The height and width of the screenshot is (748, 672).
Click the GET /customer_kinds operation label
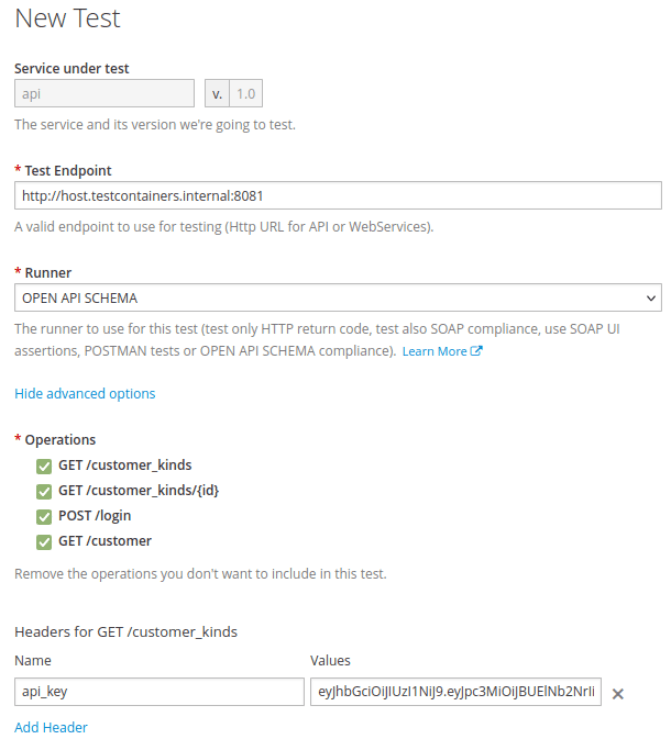(125, 465)
